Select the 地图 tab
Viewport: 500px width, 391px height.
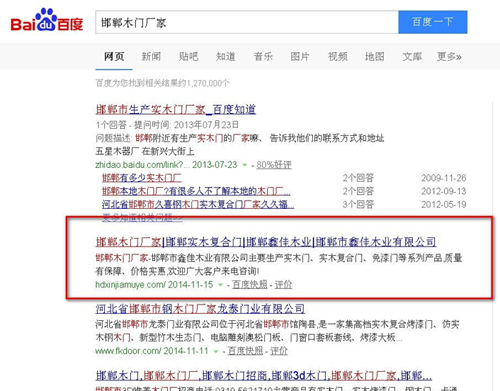375,56
